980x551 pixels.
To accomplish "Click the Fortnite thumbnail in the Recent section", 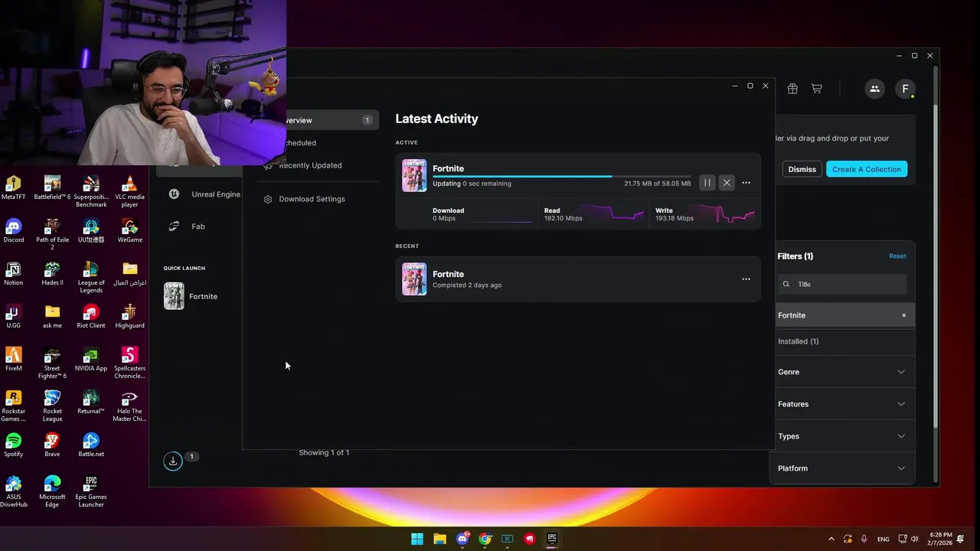I will click(x=414, y=279).
